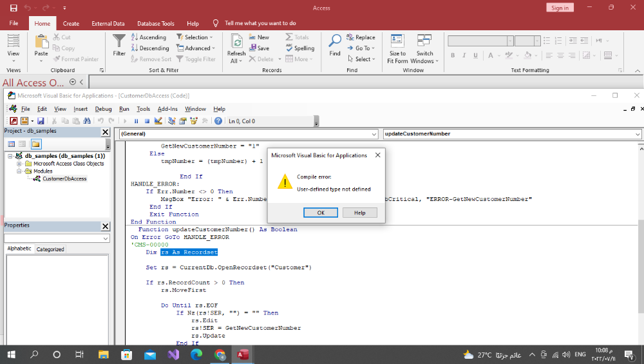
Task: Select CustomerDbAccess module in project tree
Action: coord(64,178)
